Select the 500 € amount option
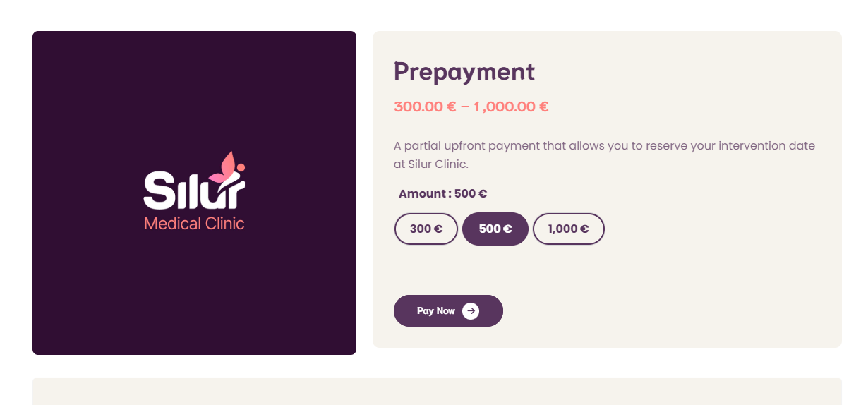Image resolution: width=868 pixels, height=405 pixels. click(x=495, y=229)
